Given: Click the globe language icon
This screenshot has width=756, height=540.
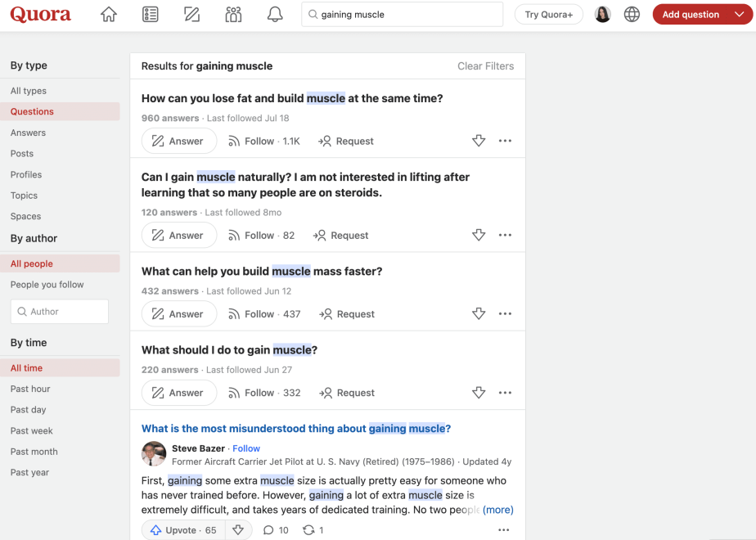Looking at the screenshot, I should (x=632, y=14).
